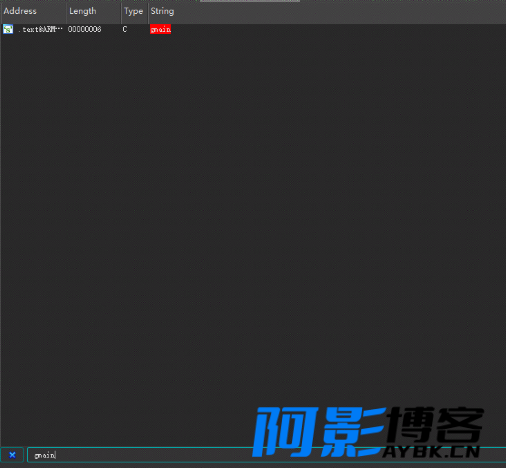Select the .text address cell
The width and height of the screenshot is (506, 468).
tap(40, 29)
